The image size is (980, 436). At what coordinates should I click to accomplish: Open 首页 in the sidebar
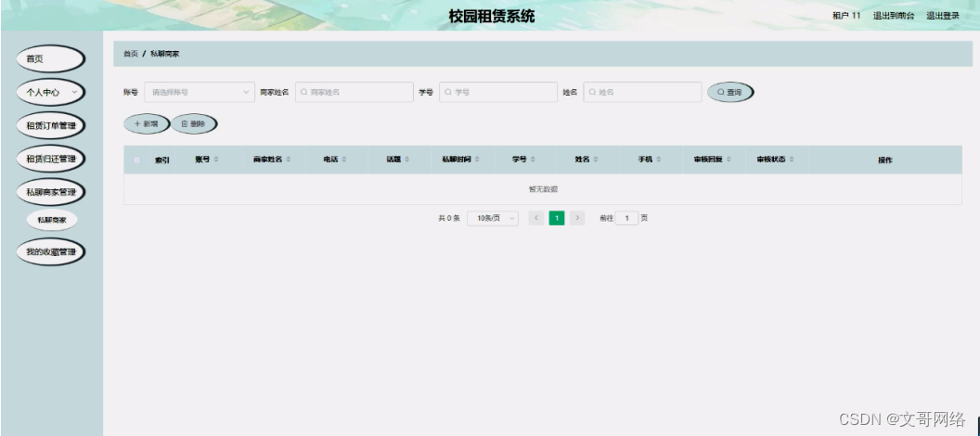tap(51, 58)
